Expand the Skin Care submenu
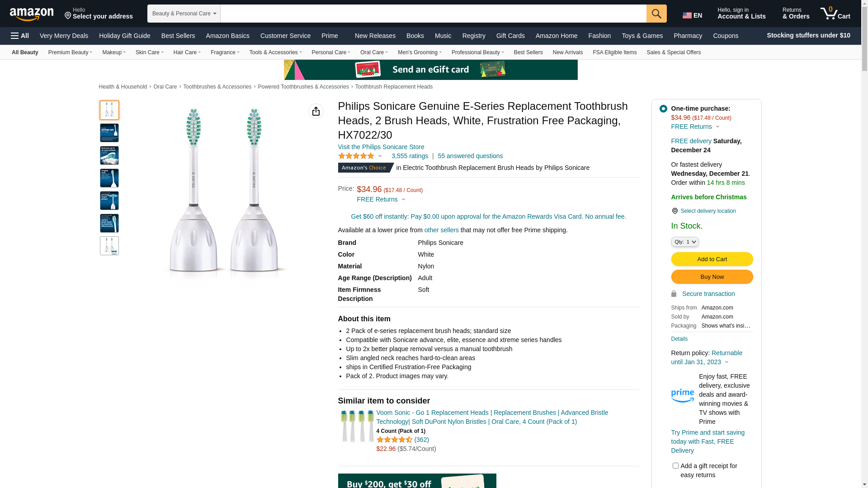868x488 pixels. [149, 52]
